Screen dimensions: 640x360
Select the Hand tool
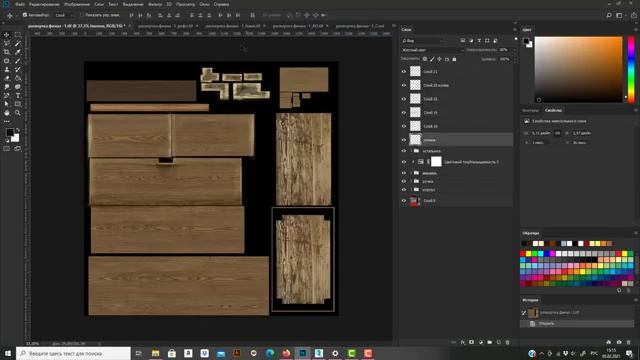click(x=7, y=113)
